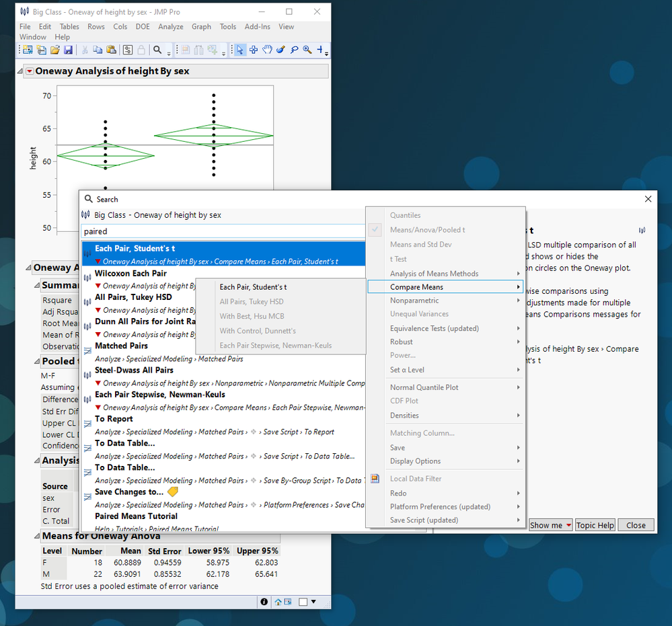Select the Grabber hand tool
672x626 pixels.
pos(268,50)
